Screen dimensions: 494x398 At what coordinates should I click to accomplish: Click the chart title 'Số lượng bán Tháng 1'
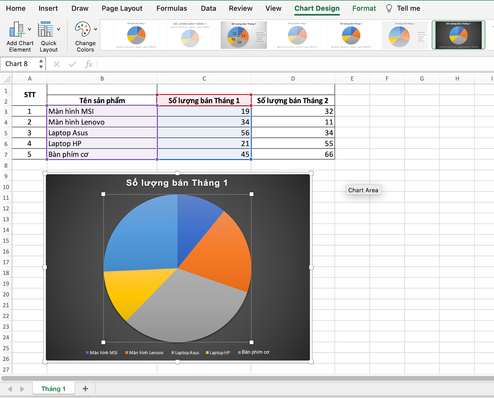click(177, 183)
